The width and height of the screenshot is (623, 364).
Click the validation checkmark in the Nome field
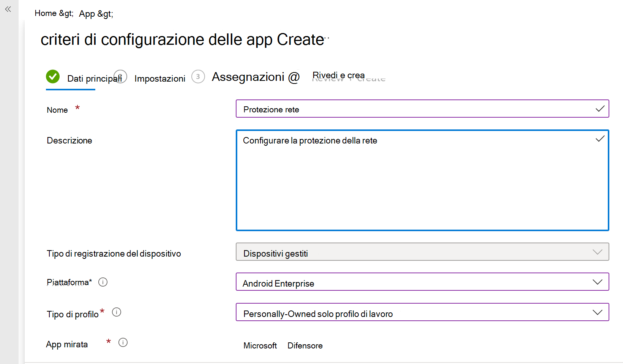click(x=600, y=109)
